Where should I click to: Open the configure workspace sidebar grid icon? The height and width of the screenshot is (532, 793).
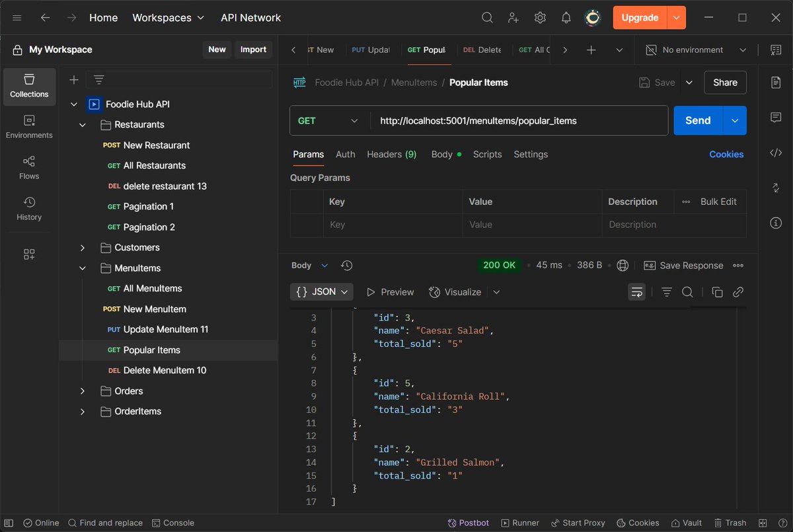tap(29, 254)
